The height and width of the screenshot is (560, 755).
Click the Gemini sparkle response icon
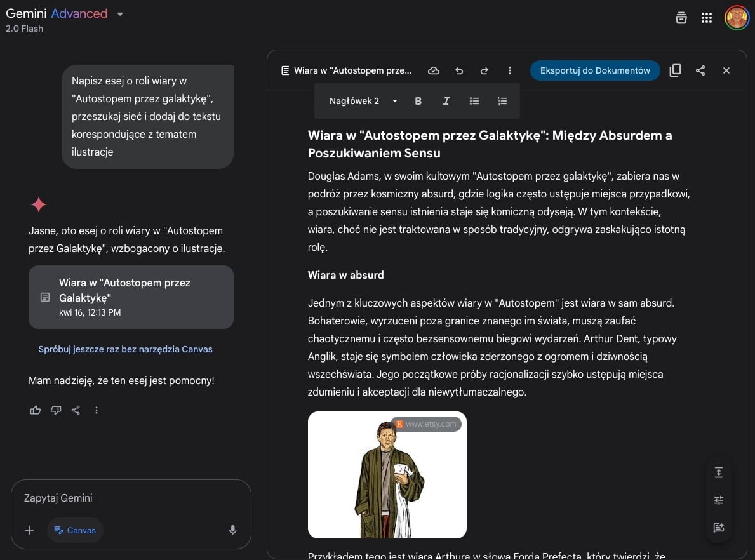39,204
